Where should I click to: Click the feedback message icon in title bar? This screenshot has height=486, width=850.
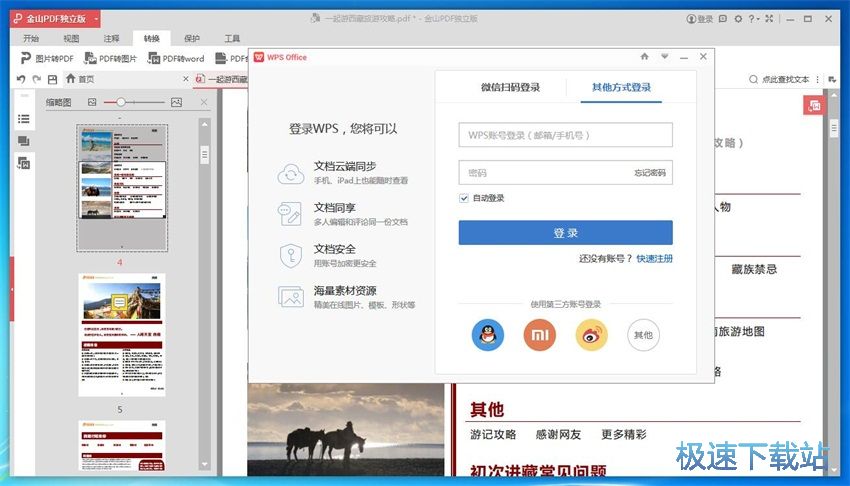point(723,19)
